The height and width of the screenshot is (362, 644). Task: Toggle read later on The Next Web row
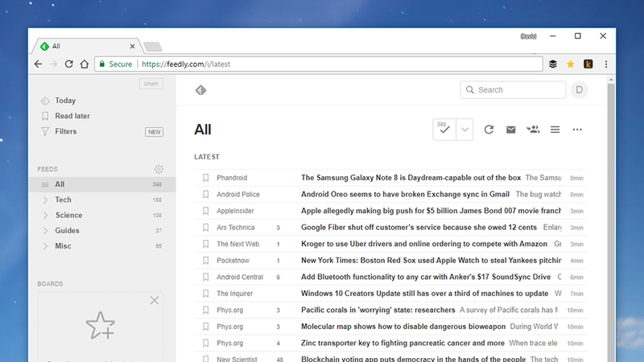(x=206, y=244)
